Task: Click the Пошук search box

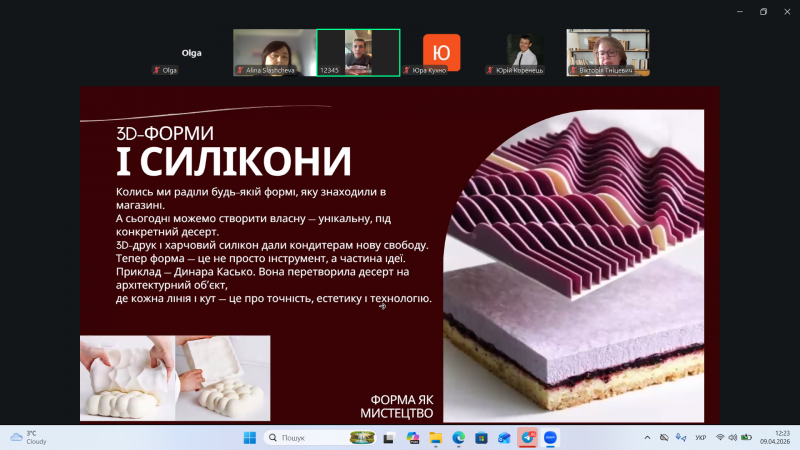Action: [305, 438]
